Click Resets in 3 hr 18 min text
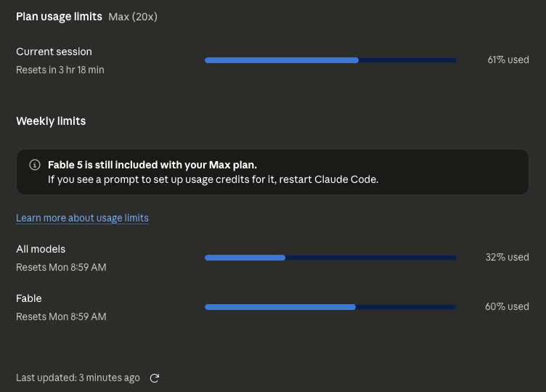This screenshot has height=392, width=546. point(60,70)
